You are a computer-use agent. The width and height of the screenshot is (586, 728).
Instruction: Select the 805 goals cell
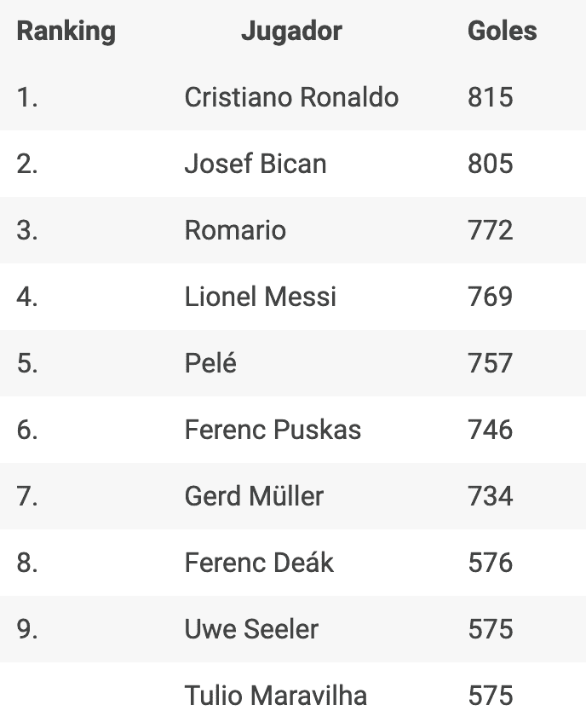[491, 164]
